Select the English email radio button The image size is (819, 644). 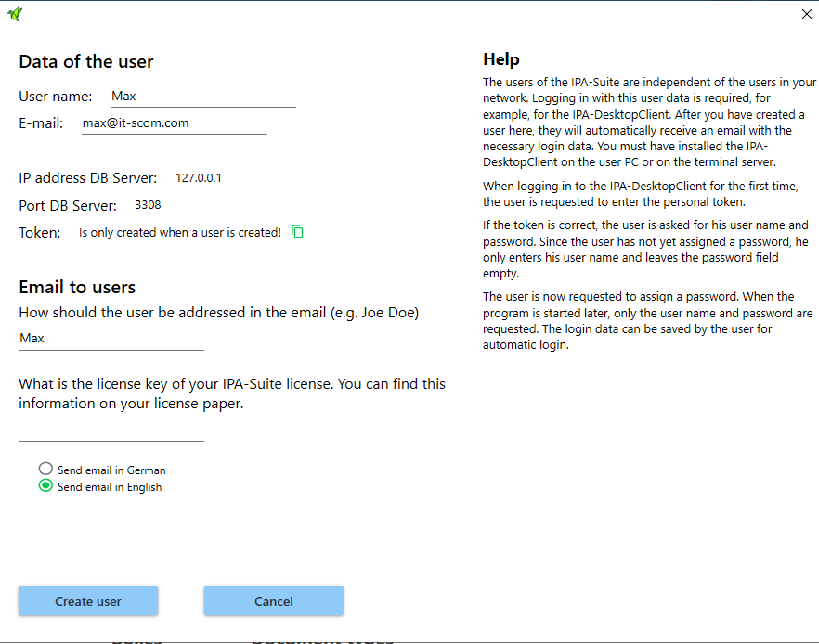coord(45,486)
